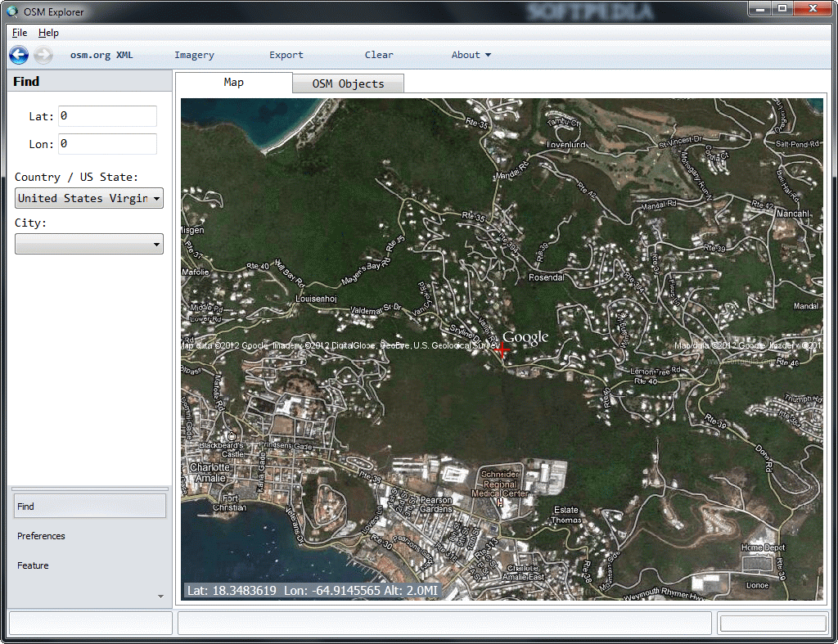Click the forward navigation arrow icon
Viewport: 838px width, 644px height.
[x=43, y=55]
